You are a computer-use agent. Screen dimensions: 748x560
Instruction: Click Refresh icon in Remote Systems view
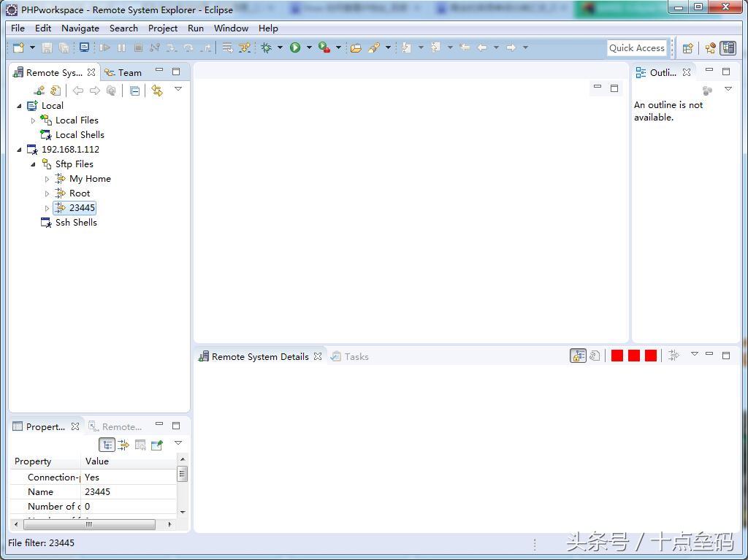[x=56, y=90]
